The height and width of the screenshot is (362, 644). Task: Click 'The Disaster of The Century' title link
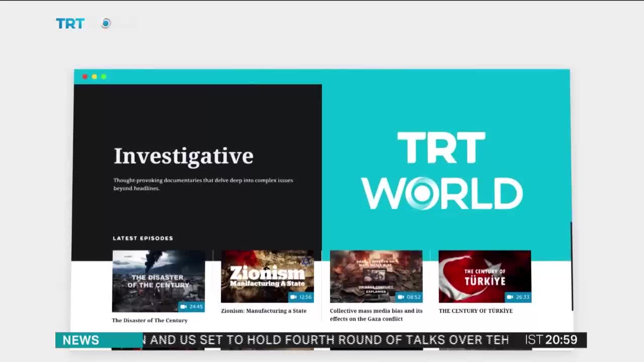[149, 320]
